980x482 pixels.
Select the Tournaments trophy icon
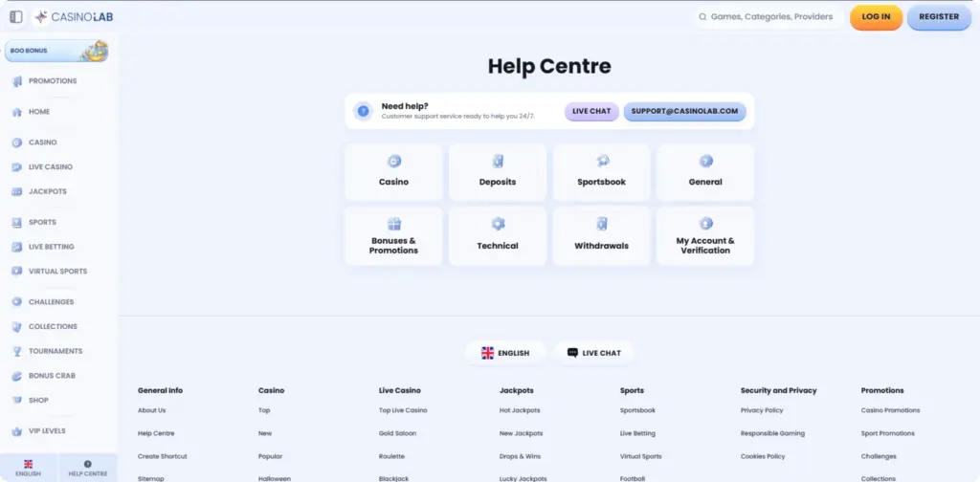(17, 351)
